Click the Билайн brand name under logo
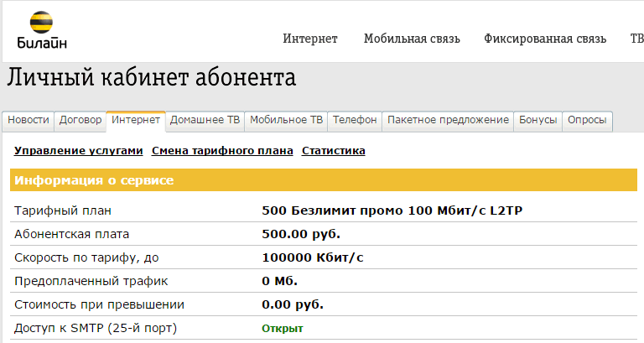Image resolution: width=644 pixels, height=343 pixels. point(42,43)
